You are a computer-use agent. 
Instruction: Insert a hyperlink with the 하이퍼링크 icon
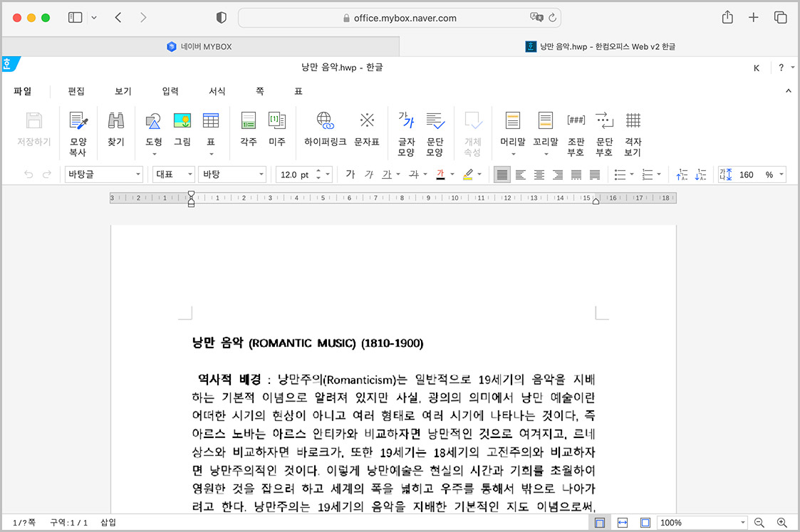(324, 128)
